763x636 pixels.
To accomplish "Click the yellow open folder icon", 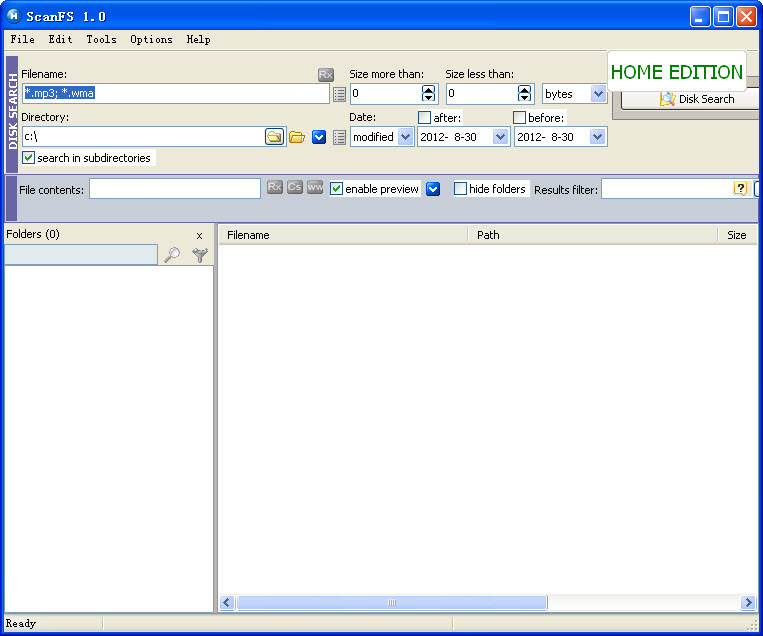I will [297, 137].
